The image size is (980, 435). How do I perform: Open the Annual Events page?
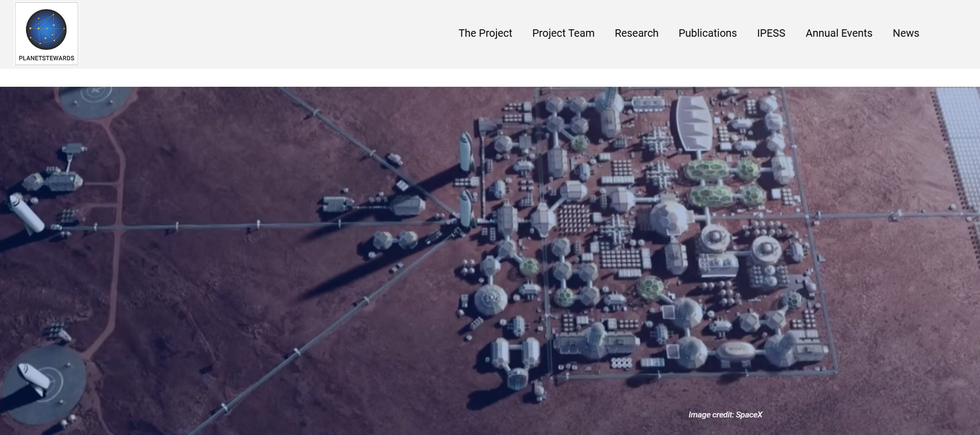pyautogui.click(x=839, y=33)
